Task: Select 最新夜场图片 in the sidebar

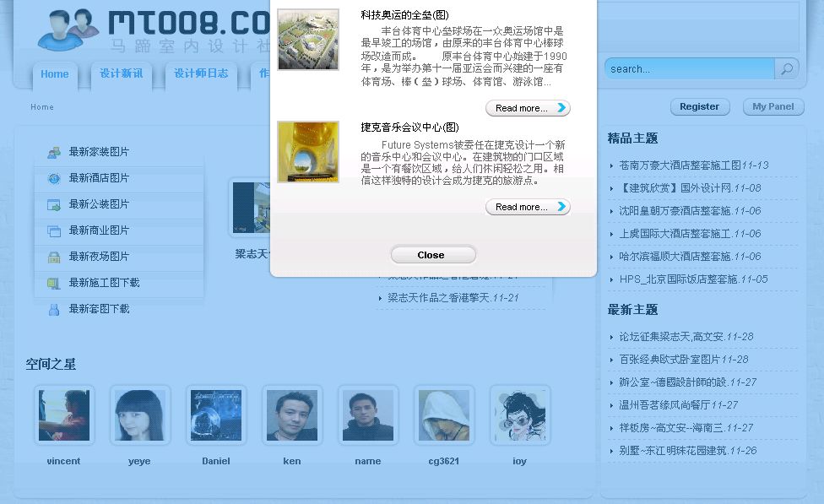Action: point(99,257)
